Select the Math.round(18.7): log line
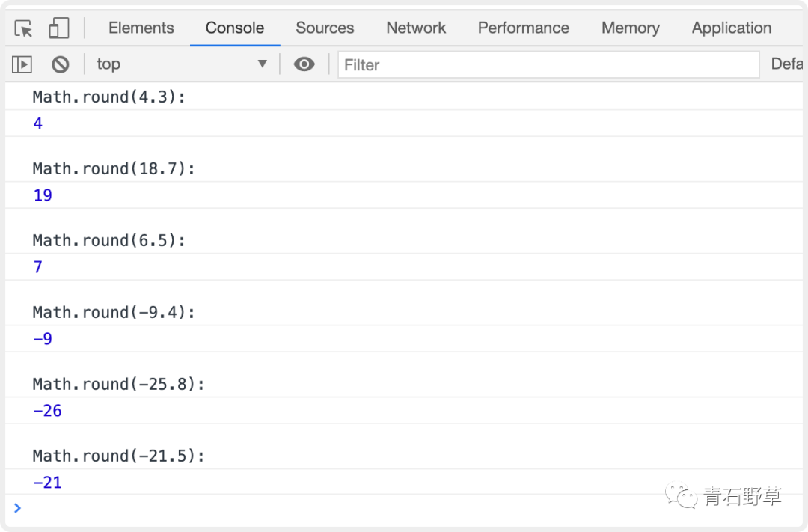 click(114, 168)
